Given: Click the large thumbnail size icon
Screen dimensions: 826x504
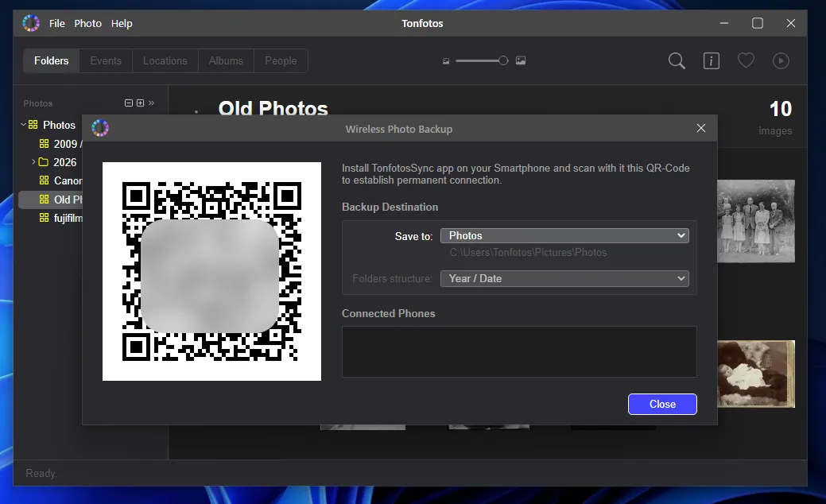Looking at the screenshot, I should tap(521, 60).
